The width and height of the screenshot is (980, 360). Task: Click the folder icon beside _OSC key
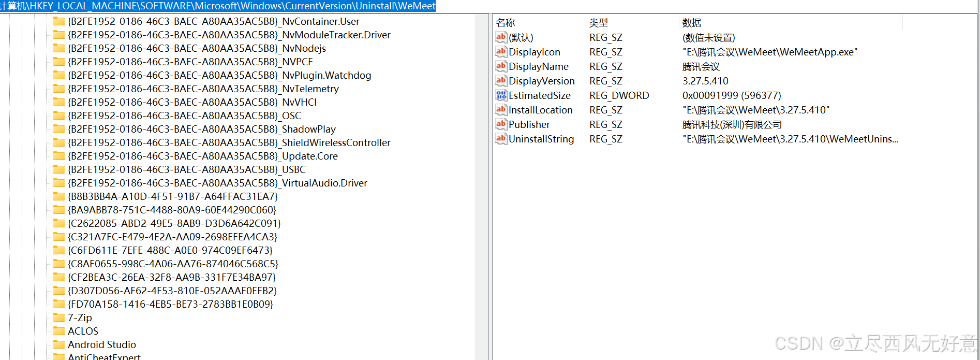(59, 116)
